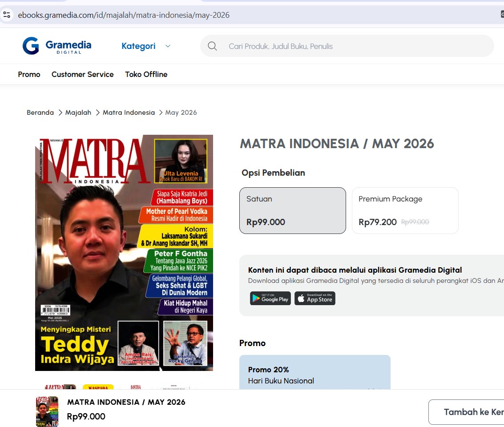The image size is (504, 427).
Task: Click the May 2026 breadcrumb text
Action: (181, 113)
